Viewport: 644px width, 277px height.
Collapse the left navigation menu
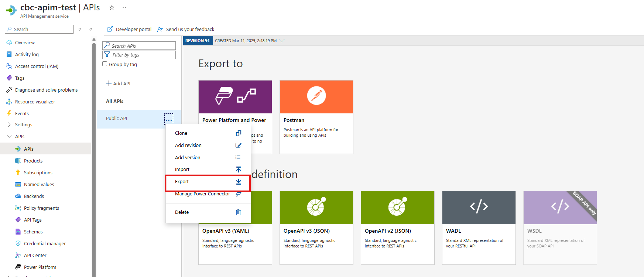tap(91, 29)
